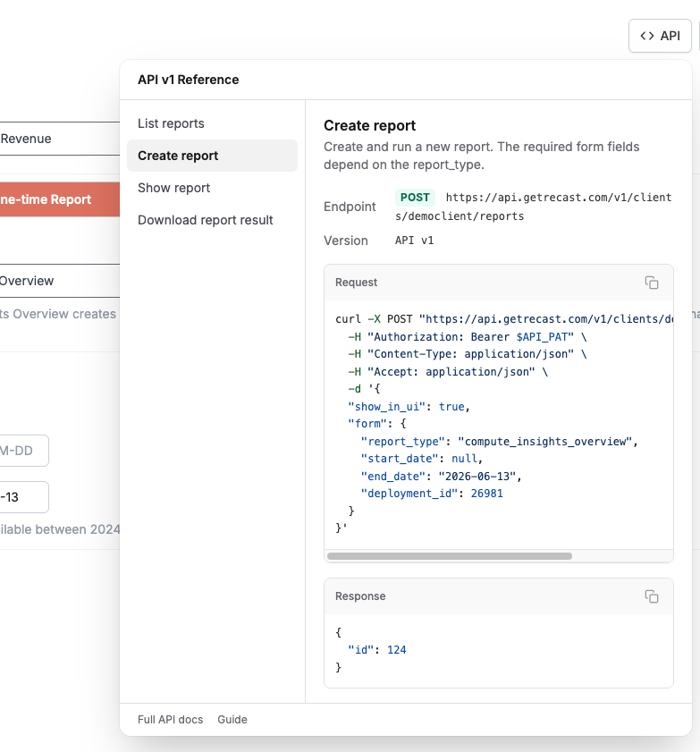The width and height of the screenshot is (700, 752).
Task: Copy the Request code snippet
Action: (651, 283)
